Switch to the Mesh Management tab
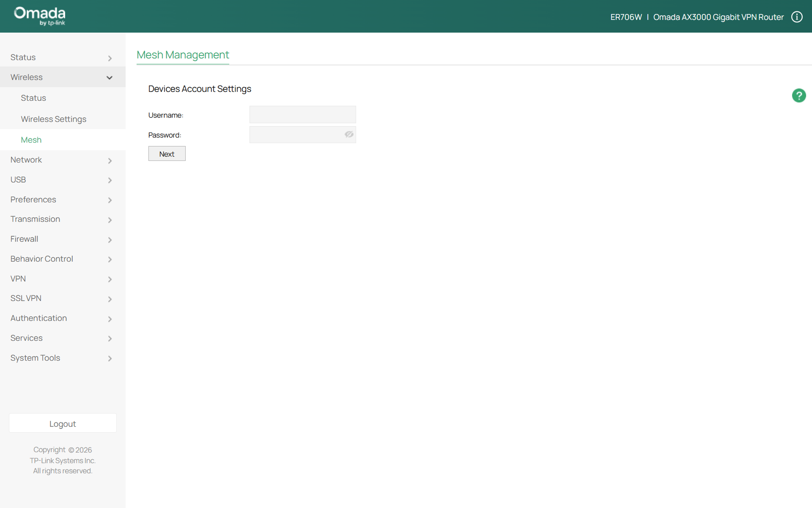Screen dimensions: 812x508 click(x=183, y=55)
